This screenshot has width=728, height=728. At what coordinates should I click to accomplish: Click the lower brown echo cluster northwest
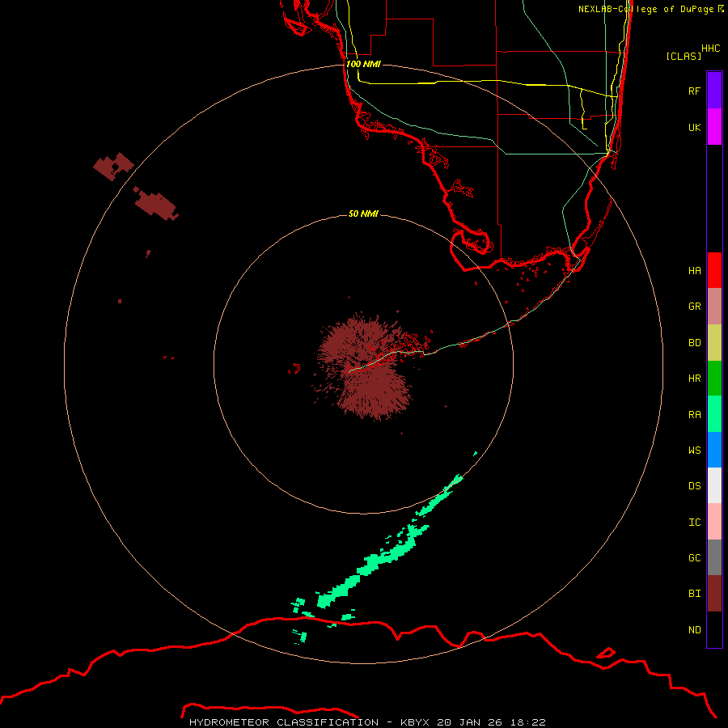coord(156,203)
